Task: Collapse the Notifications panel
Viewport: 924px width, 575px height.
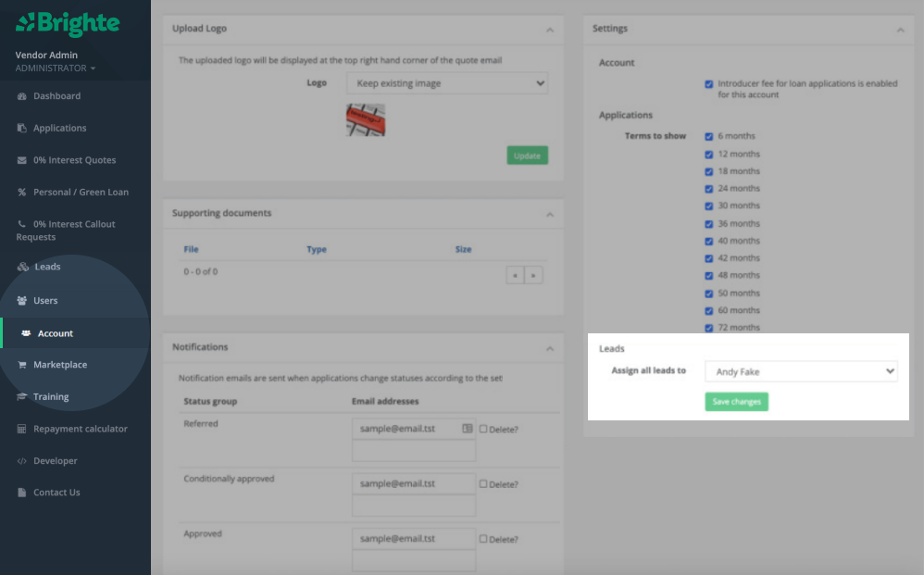Action: (550, 348)
